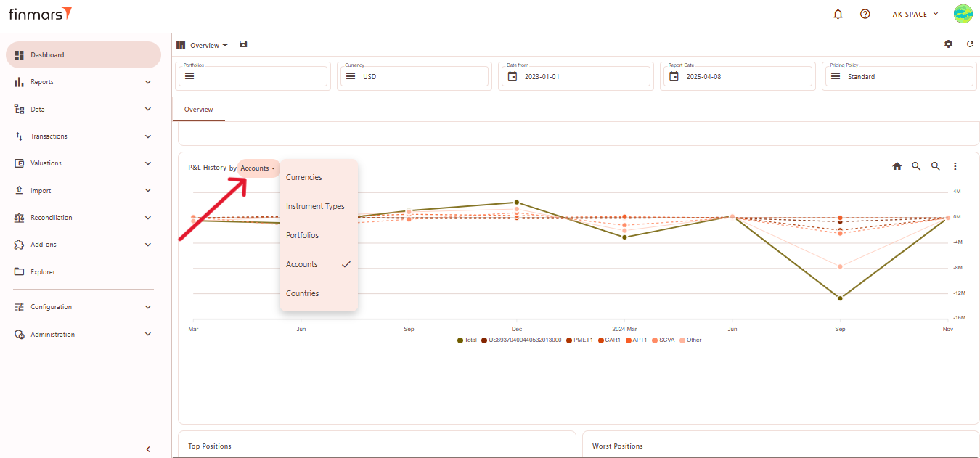This screenshot has height=458, width=980.
Task: Click the save layout floppy disk icon
Action: pyautogui.click(x=243, y=44)
